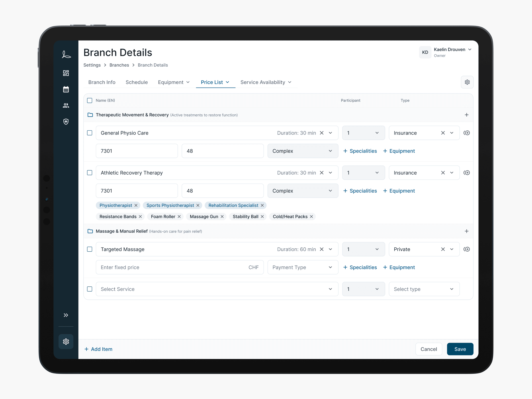The image size is (532, 399).
Task: Expand the Select type dropdown
Action: (424, 289)
